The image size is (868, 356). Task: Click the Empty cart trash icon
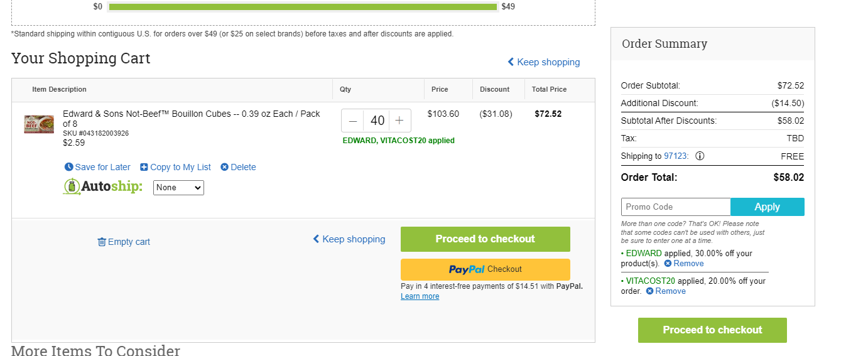[x=102, y=242]
